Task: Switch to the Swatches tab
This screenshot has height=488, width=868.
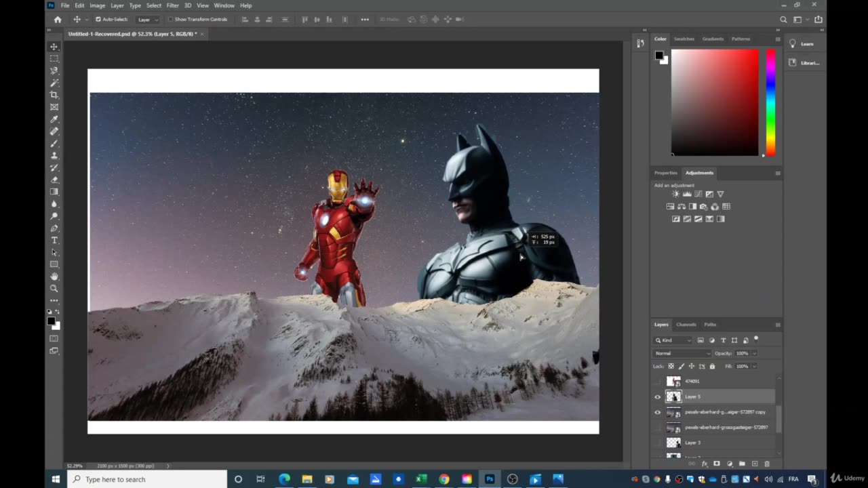Action: (x=684, y=39)
